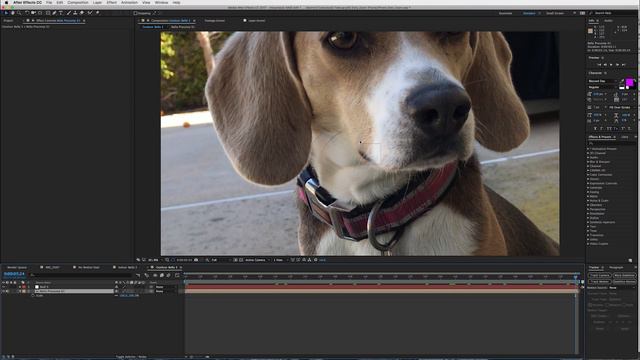Select the Brush tool
Screen dimensions: 640x360
[x=69, y=13]
